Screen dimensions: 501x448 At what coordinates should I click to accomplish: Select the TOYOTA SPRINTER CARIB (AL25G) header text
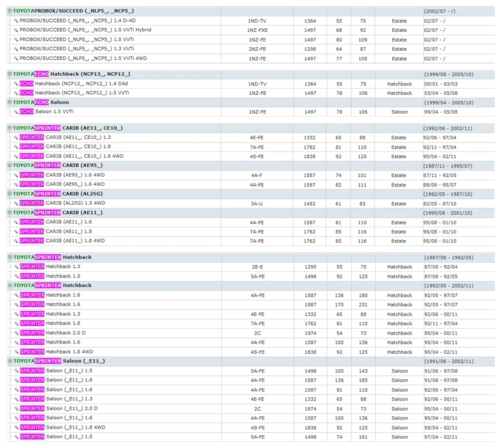click(58, 194)
